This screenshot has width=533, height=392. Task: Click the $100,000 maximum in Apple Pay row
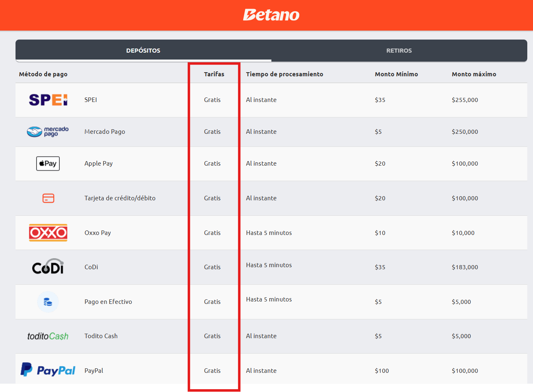coord(465,164)
